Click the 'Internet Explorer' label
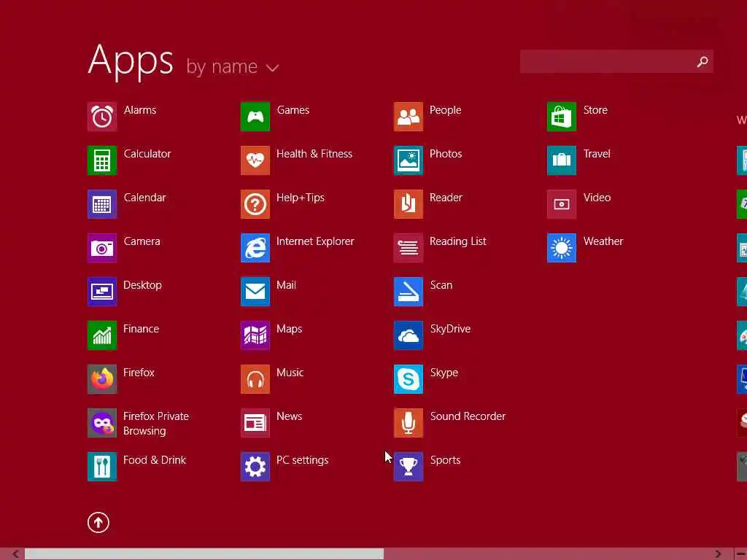The height and width of the screenshot is (560, 747). point(315,241)
